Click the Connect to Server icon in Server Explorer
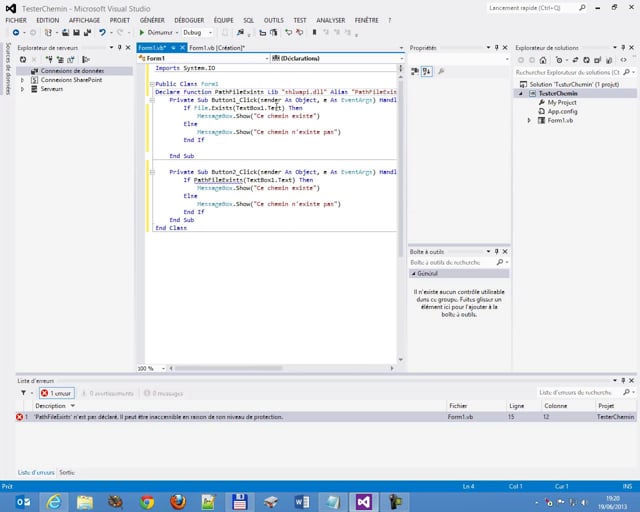The width and height of the screenshot is (640, 512). pyautogui.click(x=60, y=60)
